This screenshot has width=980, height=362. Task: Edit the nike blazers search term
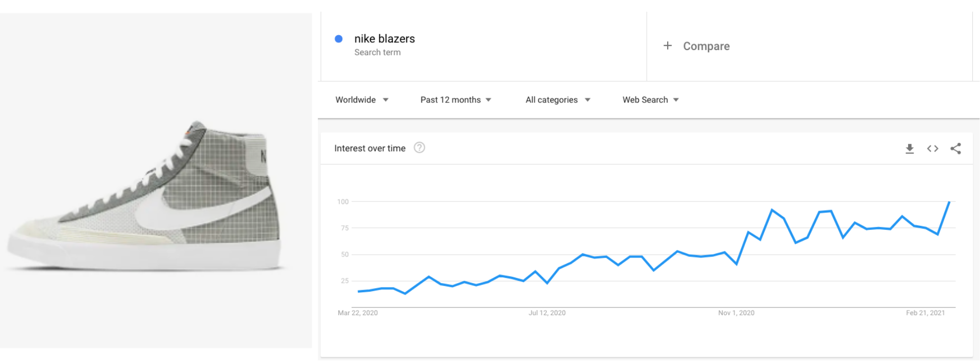[384, 39]
